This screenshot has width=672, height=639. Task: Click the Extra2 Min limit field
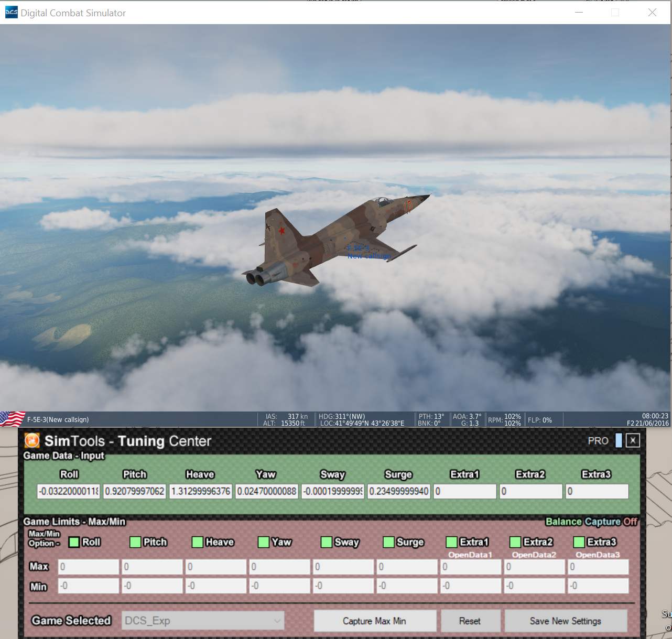pyautogui.click(x=535, y=586)
